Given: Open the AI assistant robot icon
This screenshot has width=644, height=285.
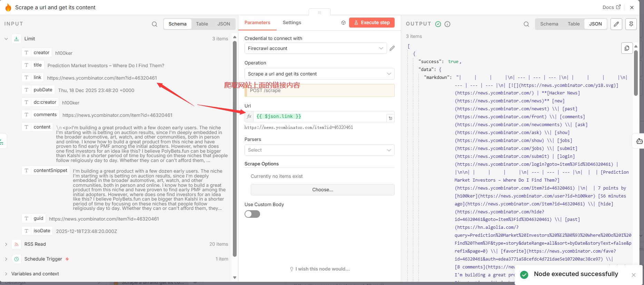Looking at the screenshot, I should 639,141.
